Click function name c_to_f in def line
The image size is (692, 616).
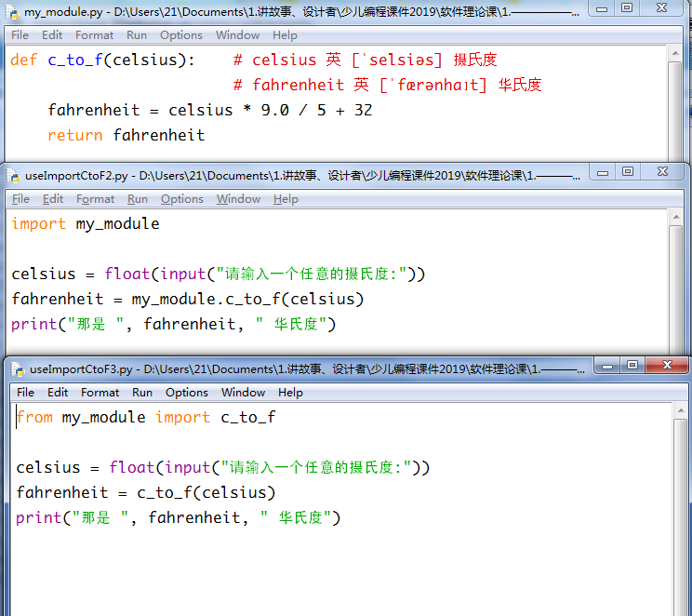[x=75, y=60]
